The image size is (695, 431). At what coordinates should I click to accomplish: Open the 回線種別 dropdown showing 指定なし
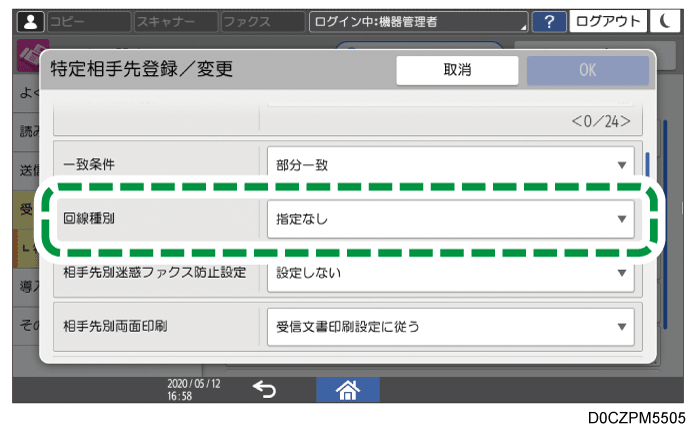pos(450,219)
